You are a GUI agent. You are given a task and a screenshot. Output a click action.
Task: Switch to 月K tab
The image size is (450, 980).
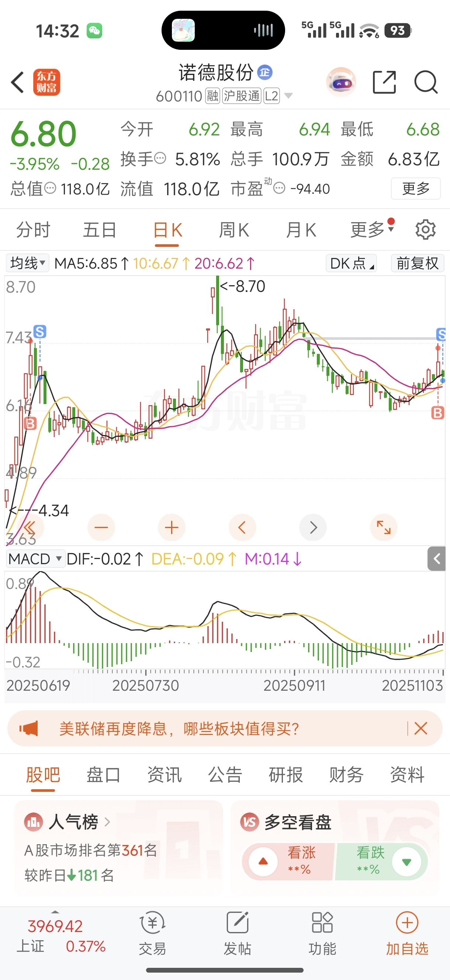click(301, 230)
